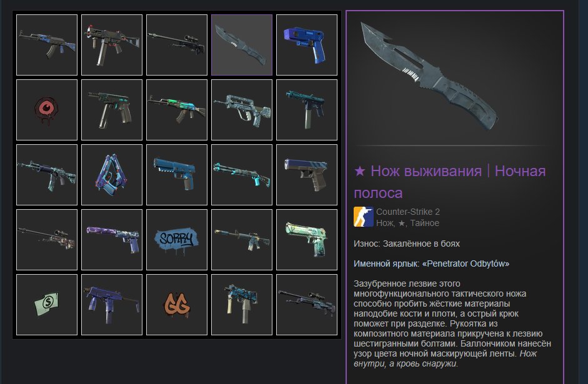Choose the green Desert Eagle item

(x=307, y=240)
